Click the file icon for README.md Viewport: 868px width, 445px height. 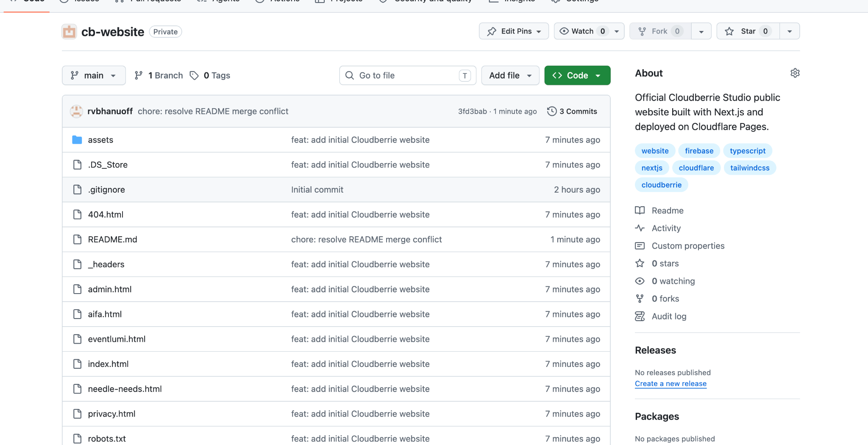tap(77, 239)
